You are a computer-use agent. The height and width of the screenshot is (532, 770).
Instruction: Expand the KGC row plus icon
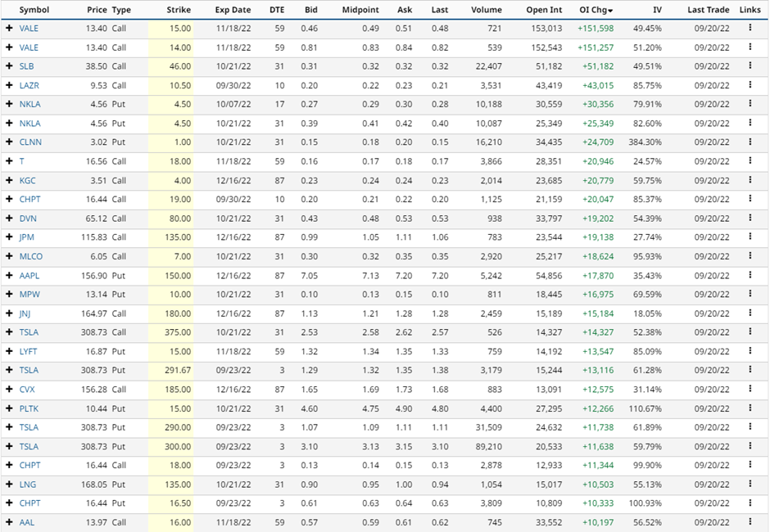coord(9,180)
